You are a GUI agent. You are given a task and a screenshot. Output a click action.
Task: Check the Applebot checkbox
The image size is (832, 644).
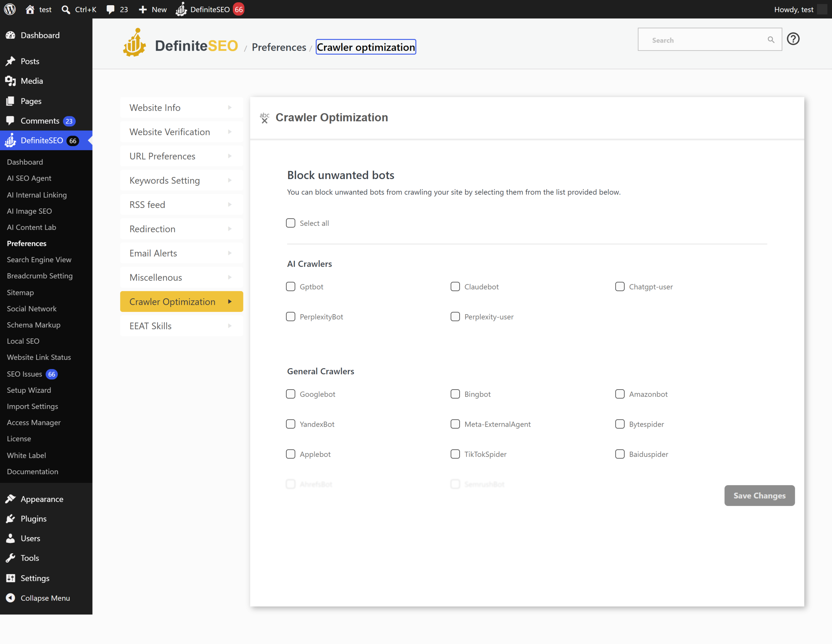(x=291, y=454)
